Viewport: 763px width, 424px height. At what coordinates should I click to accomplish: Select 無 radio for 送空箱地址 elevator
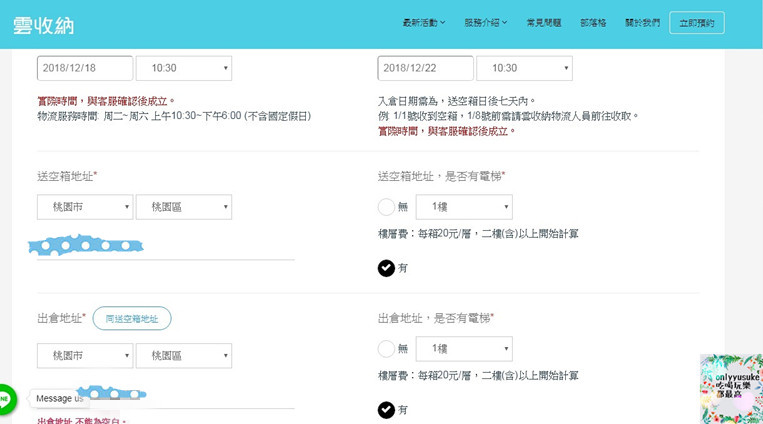[x=386, y=207]
